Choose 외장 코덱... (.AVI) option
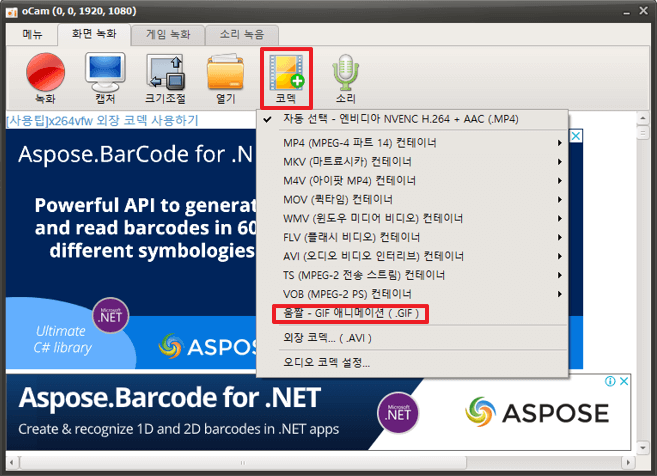657x476 pixels. [412, 338]
